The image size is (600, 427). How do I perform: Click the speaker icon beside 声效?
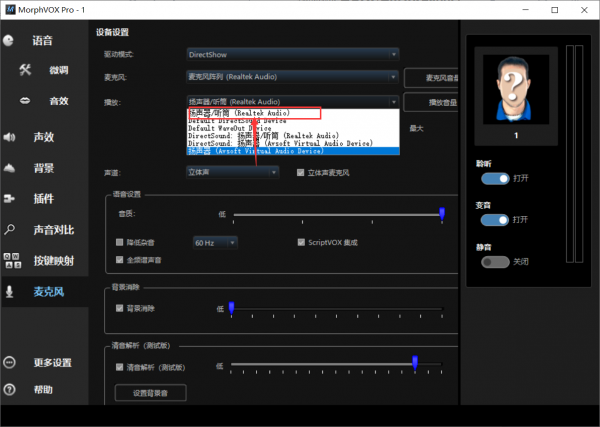point(9,137)
